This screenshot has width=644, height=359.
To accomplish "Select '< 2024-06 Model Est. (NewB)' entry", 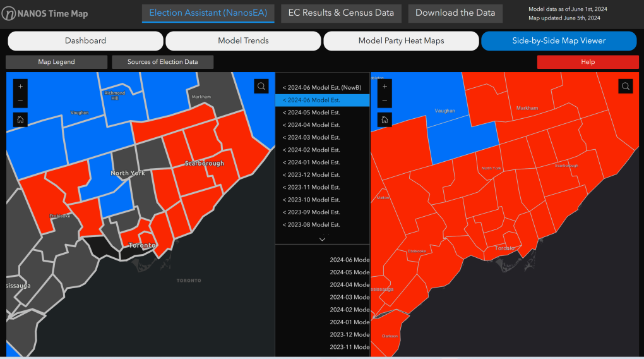I will click(323, 88).
